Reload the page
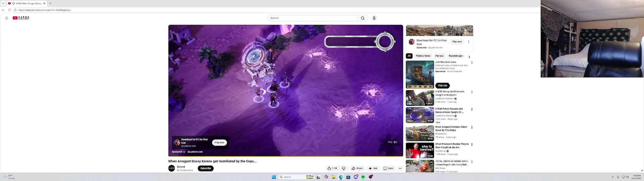Image resolution: width=644 pixels, height=181 pixels. [9, 10]
